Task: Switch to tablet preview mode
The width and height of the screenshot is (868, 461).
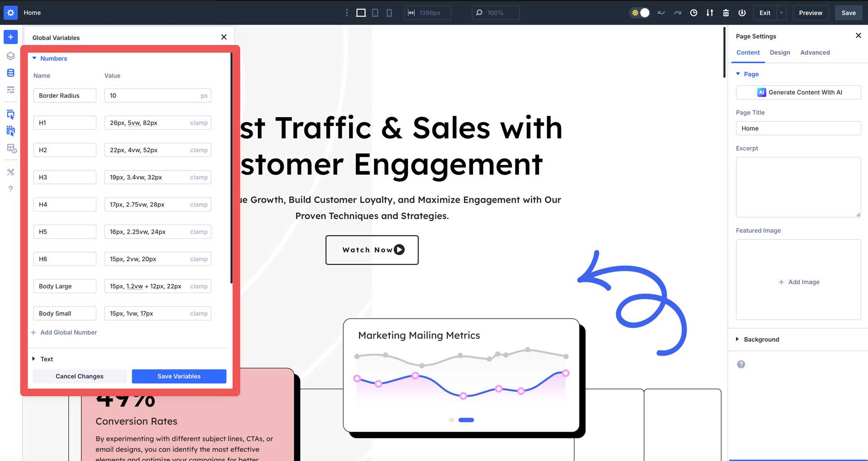Action: tap(375, 13)
